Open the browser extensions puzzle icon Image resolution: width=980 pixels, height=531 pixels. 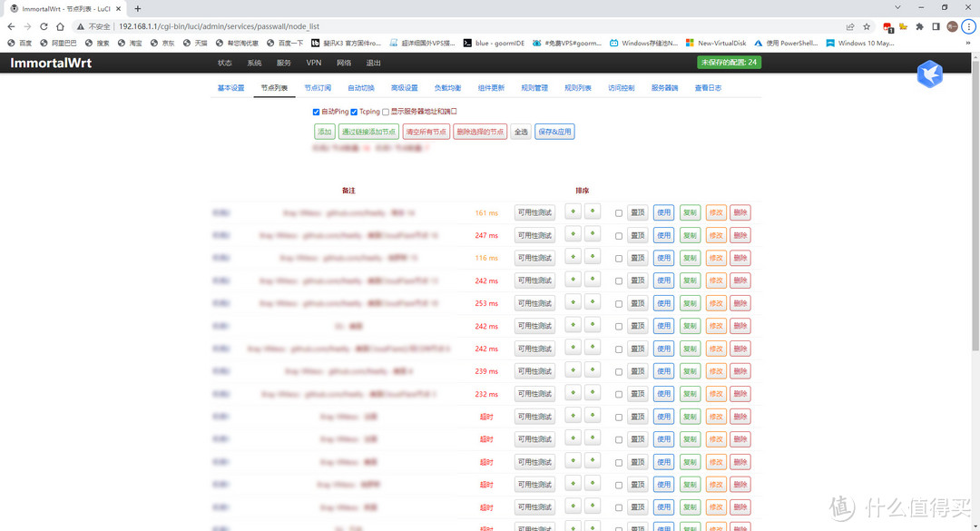click(919, 26)
